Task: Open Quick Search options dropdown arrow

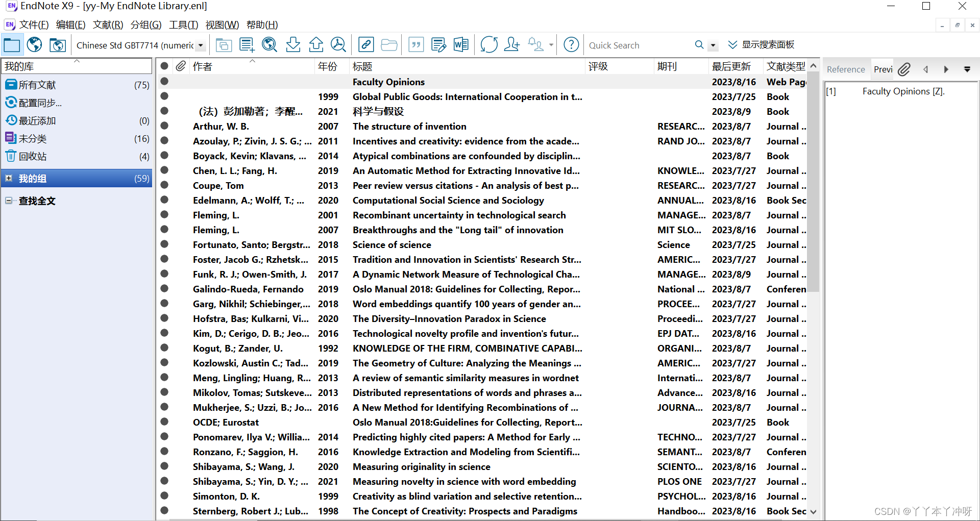Action: (713, 45)
